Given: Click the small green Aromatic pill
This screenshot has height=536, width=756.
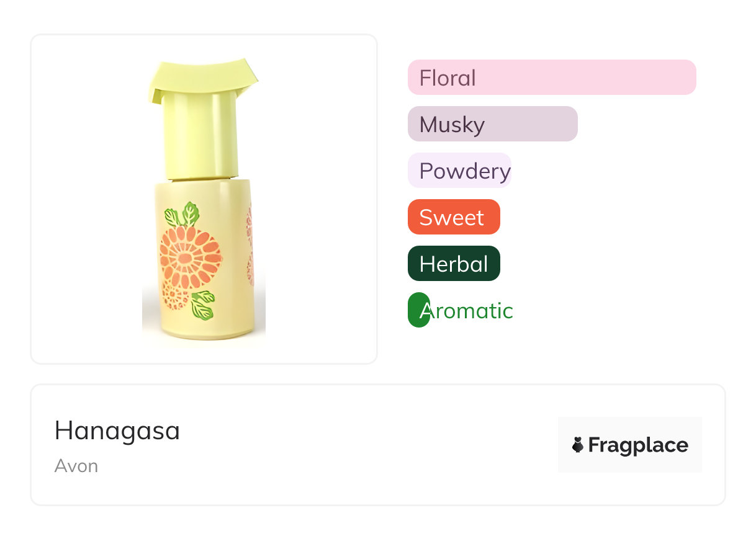Looking at the screenshot, I should click(419, 310).
